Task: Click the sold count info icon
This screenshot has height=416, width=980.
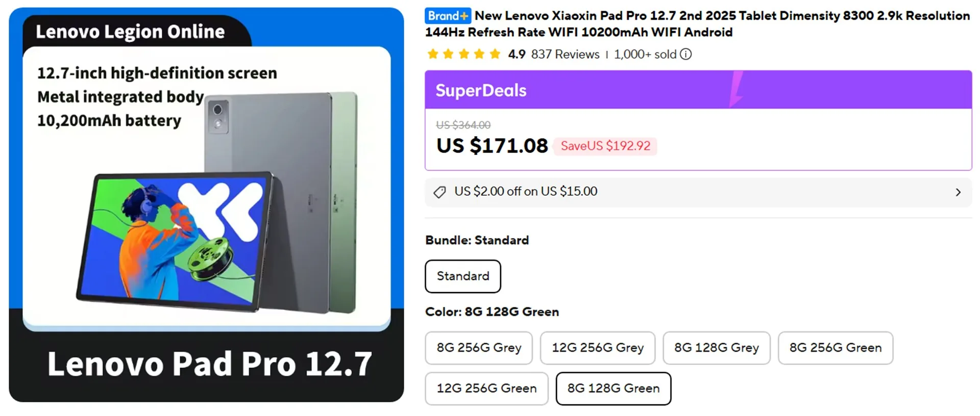Action: pos(686,54)
